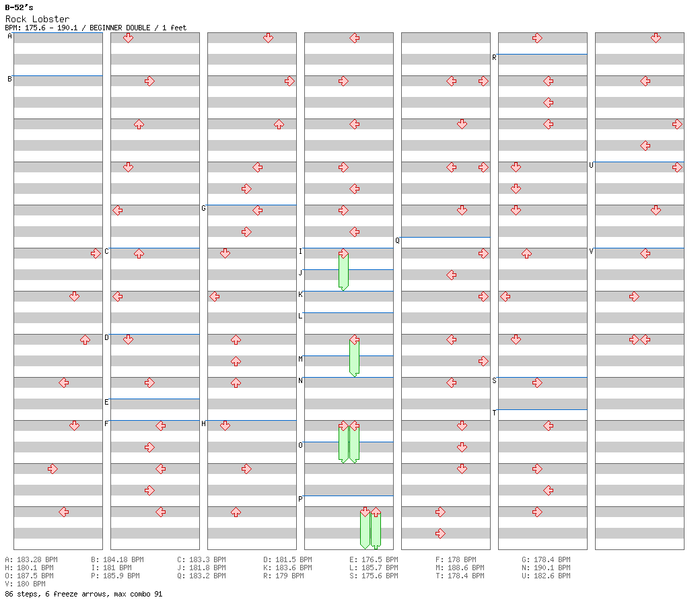Viewport: 700px width, 614px height.
Task: Click the right arrow step at marker S
Action: tap(538, 382)
